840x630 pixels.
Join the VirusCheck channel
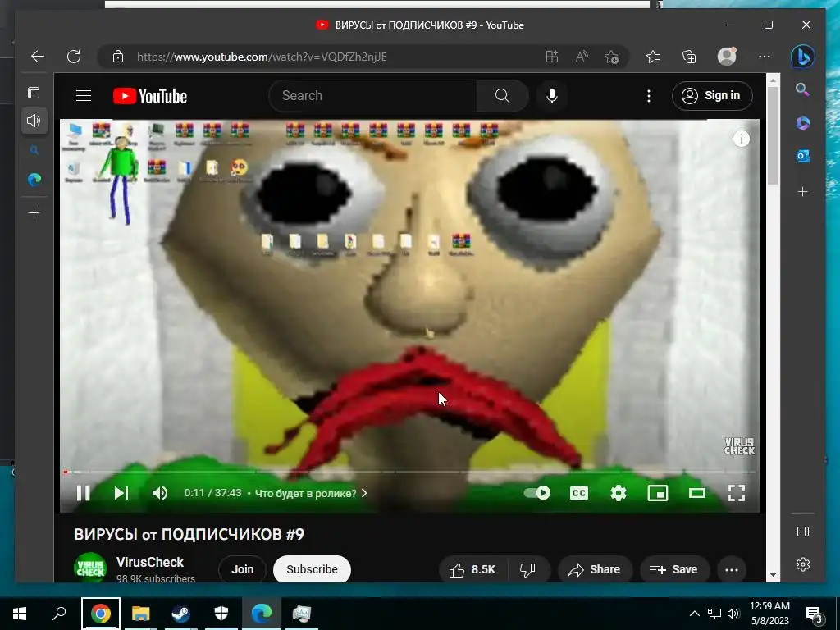[242, 569]
